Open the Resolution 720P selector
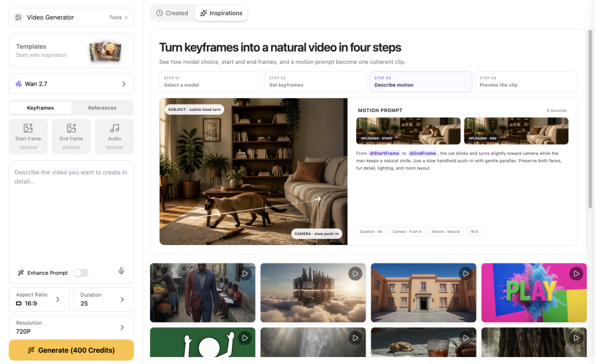The image size is (595, 364). coord(71,327)
